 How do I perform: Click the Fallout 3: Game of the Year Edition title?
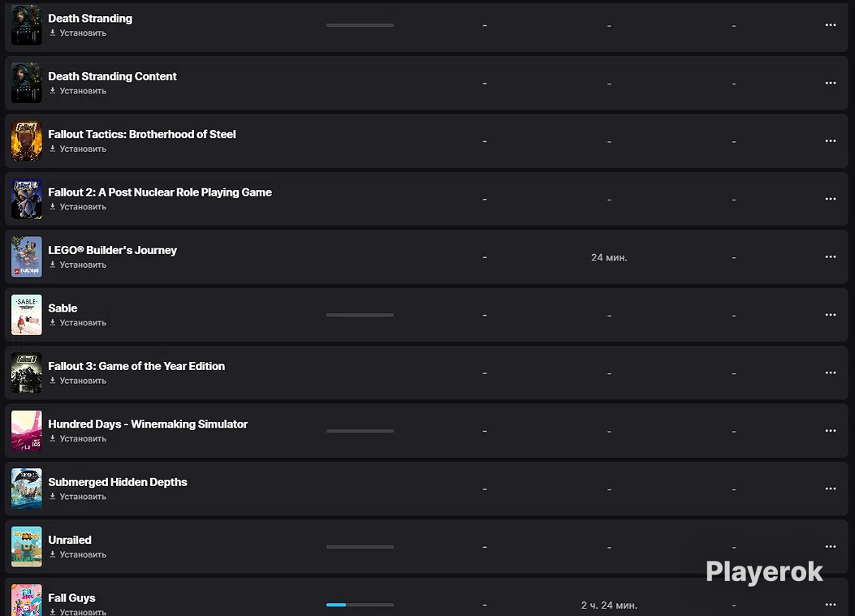pyautogui.click(x=136, y=366)
